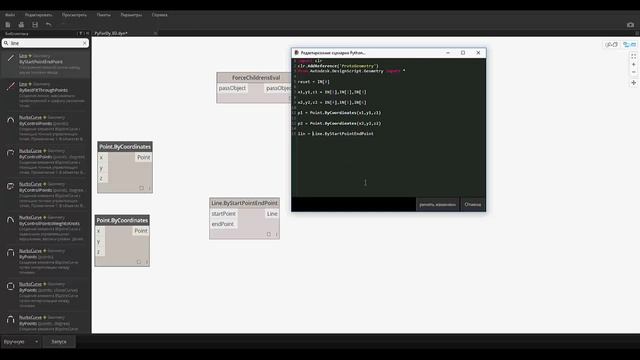The width and height of the screenshot is (640, 360).
Task: Click the NurbsCurve ByControlPoints (points) icon
Action: click(x=11, y=120)
